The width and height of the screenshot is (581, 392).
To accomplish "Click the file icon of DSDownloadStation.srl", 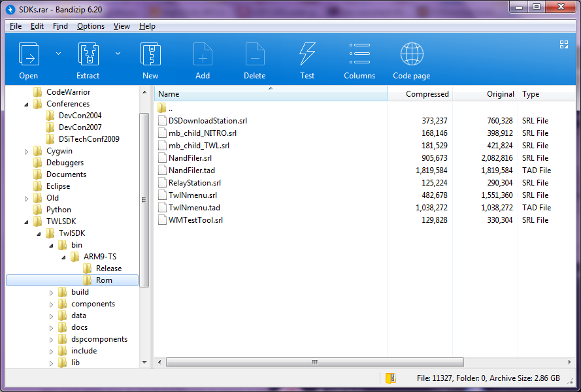I will 162,120.
